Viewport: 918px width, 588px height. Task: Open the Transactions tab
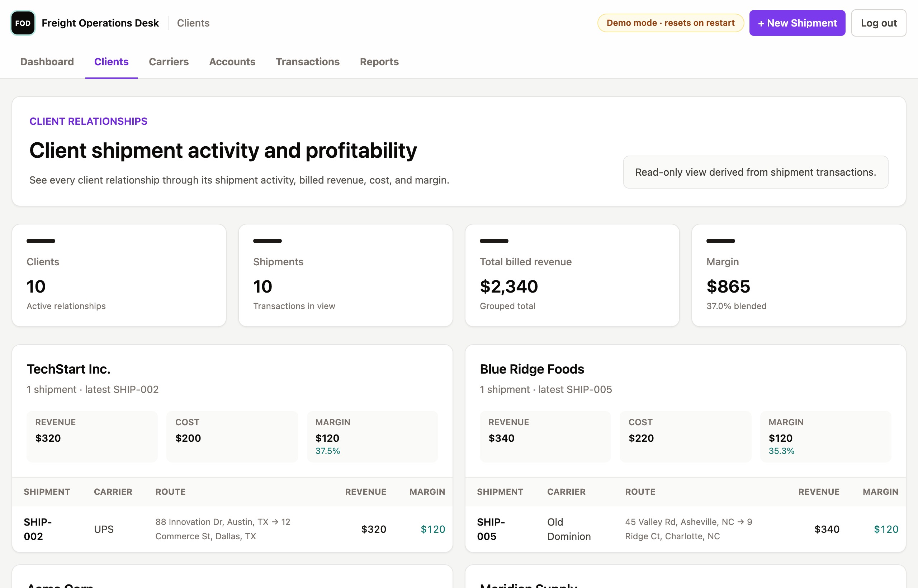307,62
